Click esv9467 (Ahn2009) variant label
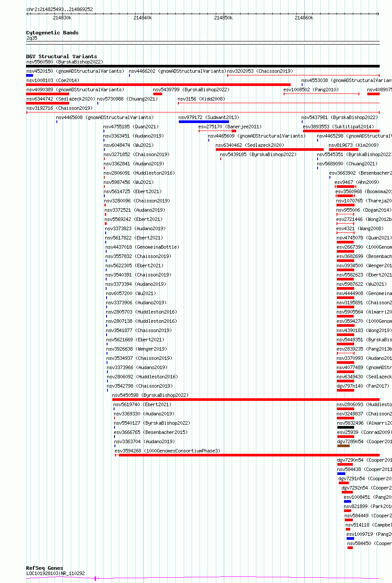The image size is (392, 583). point(357,182)
